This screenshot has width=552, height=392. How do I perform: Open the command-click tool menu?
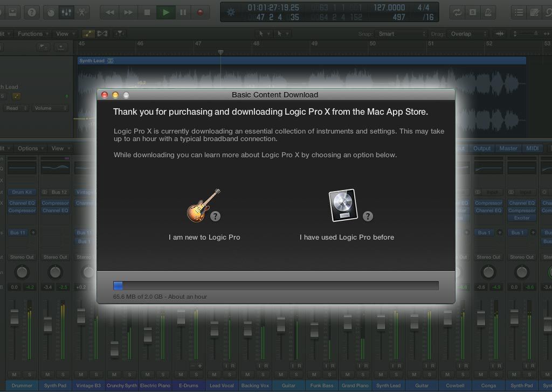point(282,34)
